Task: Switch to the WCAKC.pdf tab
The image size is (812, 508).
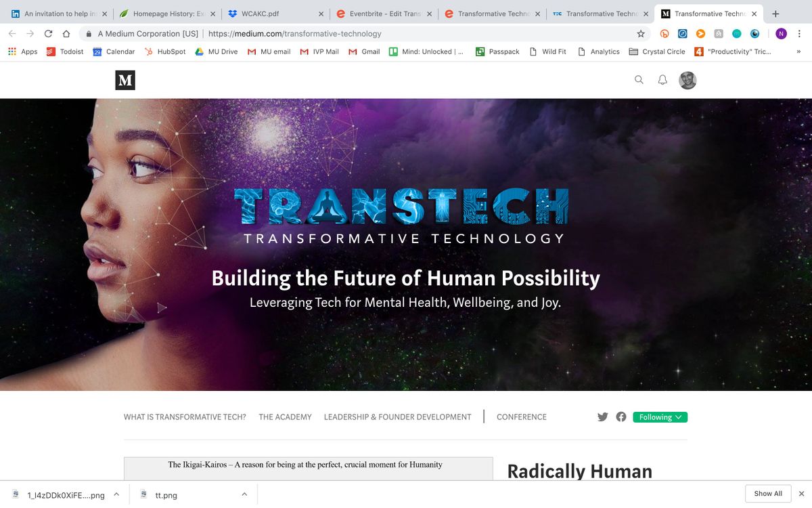Action: (275, 14)
